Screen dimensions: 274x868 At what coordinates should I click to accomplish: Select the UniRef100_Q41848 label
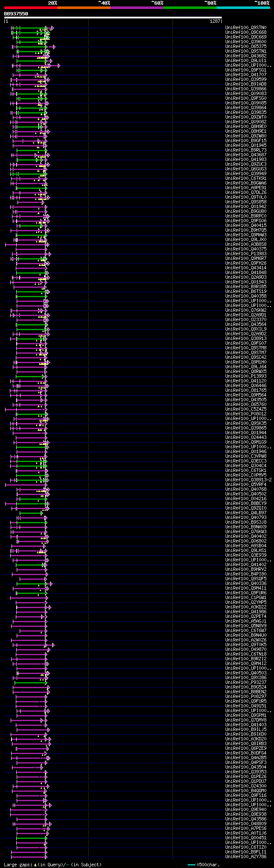click(246, 273)
